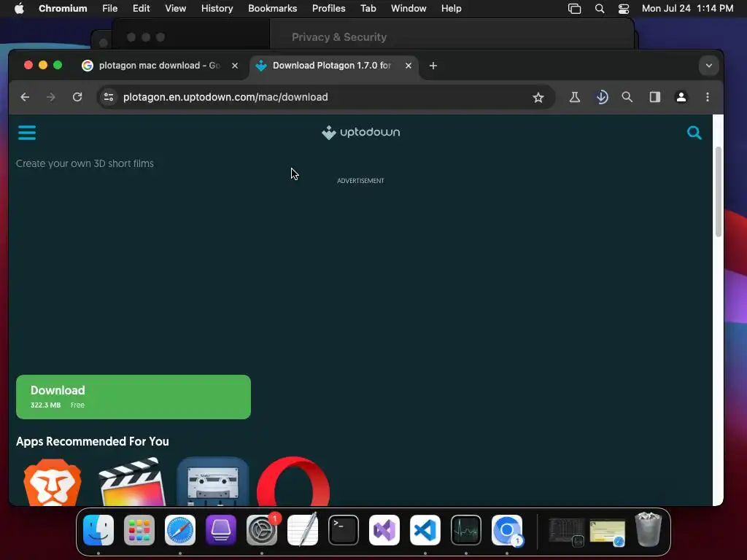747x560 pixels.
Task: Open Finder from the dock
Action: pyautogui.click(x=98, y=530)
